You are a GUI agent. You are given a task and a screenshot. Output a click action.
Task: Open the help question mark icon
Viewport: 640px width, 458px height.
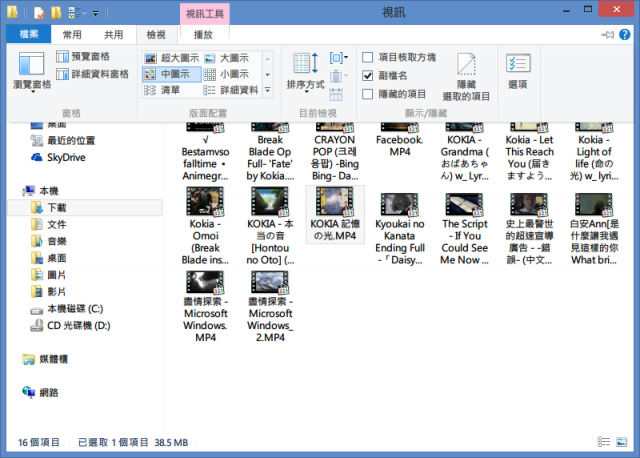coord(624,35)
